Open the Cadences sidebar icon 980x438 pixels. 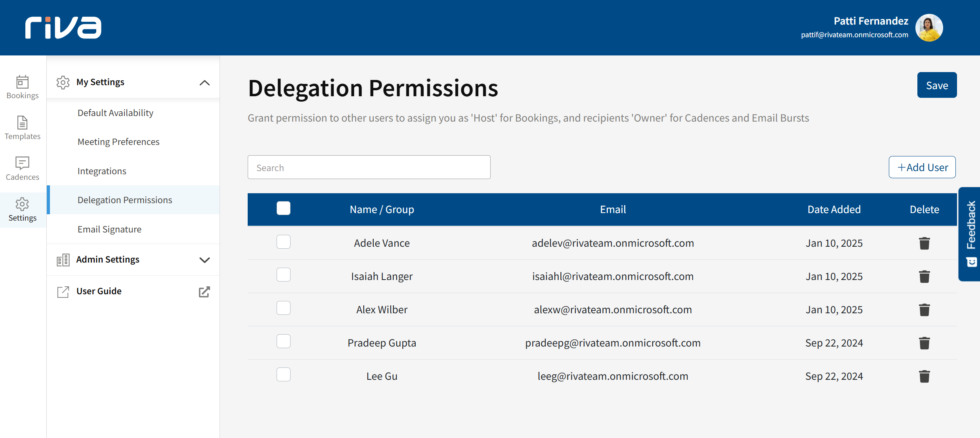click(23, 169)
